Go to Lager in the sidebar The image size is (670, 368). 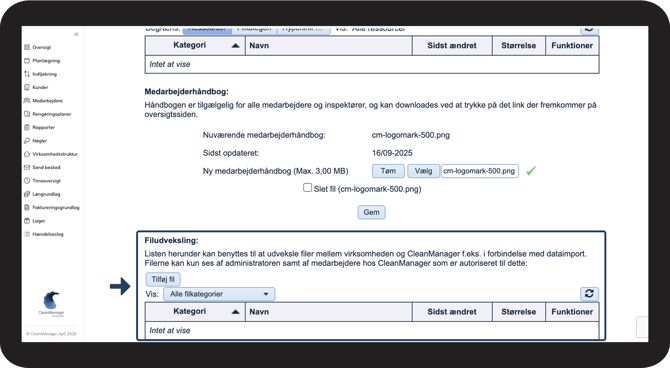point(35,221)
